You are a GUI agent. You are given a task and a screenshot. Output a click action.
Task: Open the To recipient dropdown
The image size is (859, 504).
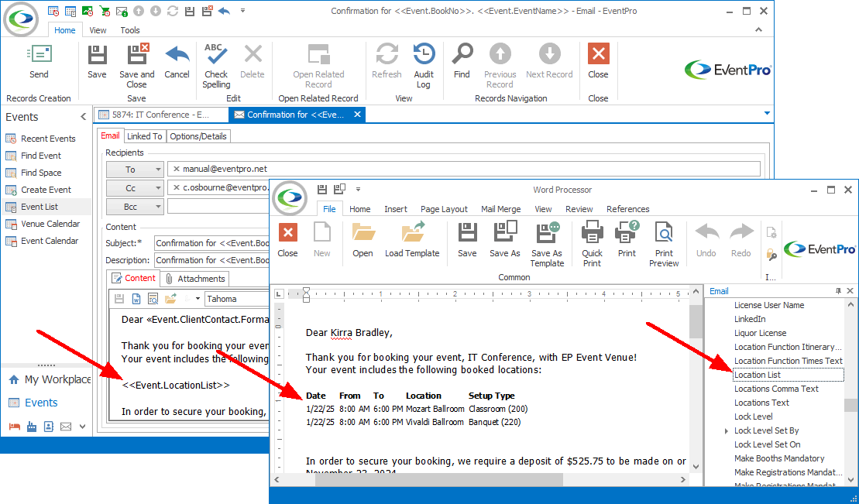coord(158,170)
